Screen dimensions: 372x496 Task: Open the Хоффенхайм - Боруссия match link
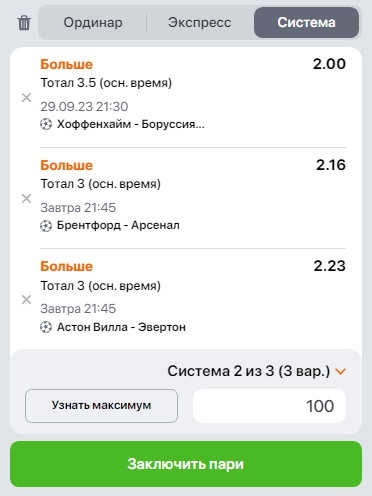(131, 124)
